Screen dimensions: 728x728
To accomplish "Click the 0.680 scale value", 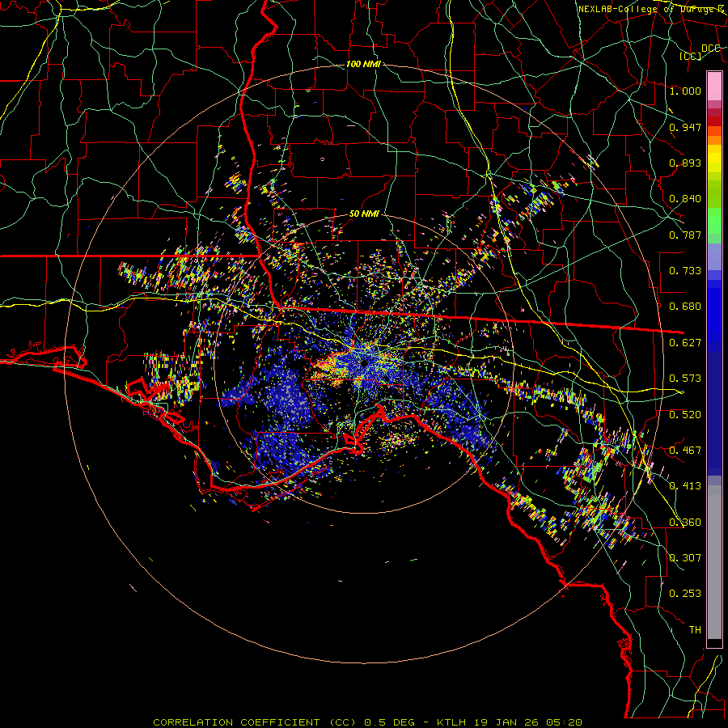I will (685, 307).
